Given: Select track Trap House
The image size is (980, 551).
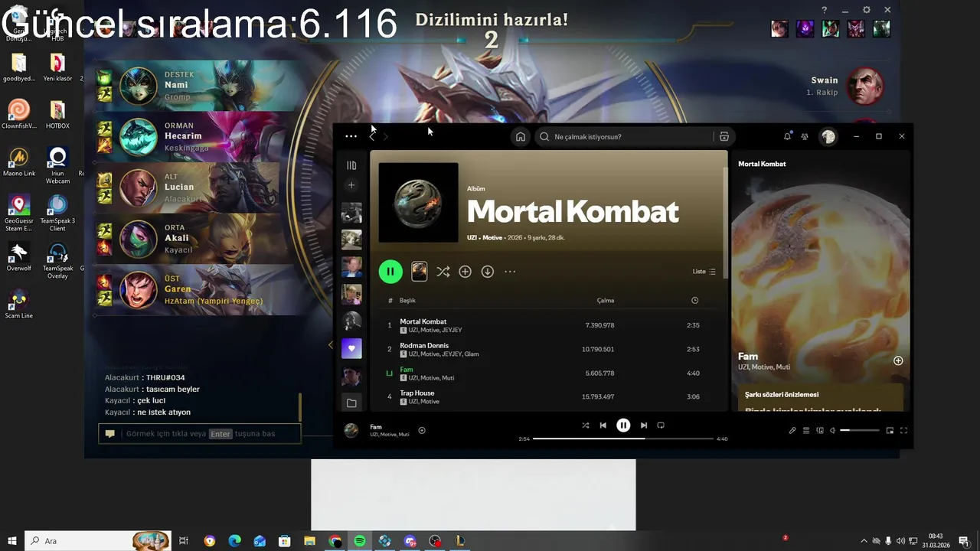Looking at the screenshot, I should [x=550, y=396].
